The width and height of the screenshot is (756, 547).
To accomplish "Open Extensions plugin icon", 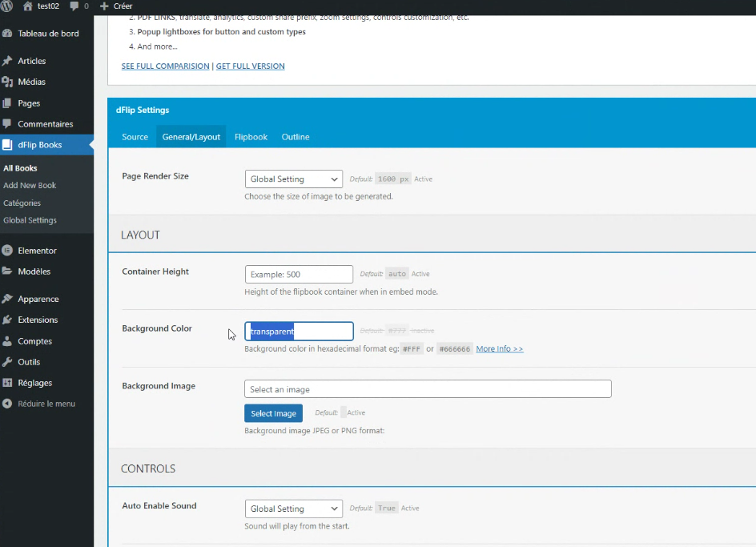I will [8, 320].
